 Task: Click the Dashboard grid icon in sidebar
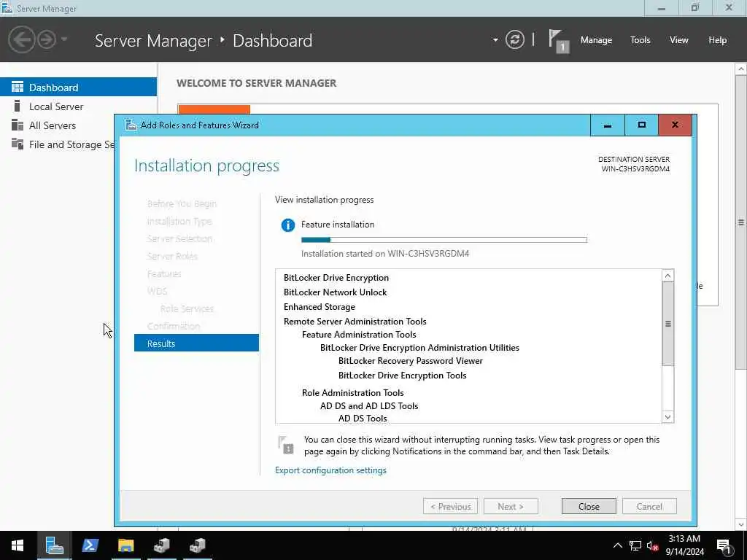pyautogui.click(x=18, y=87)
